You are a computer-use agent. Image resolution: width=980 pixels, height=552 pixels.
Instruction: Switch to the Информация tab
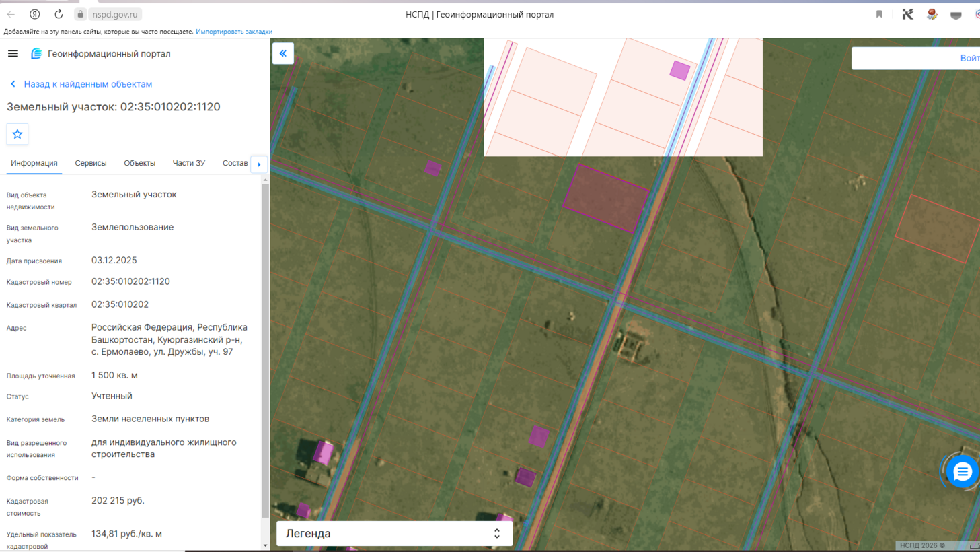pyautogui.click(x=34, y=163)
